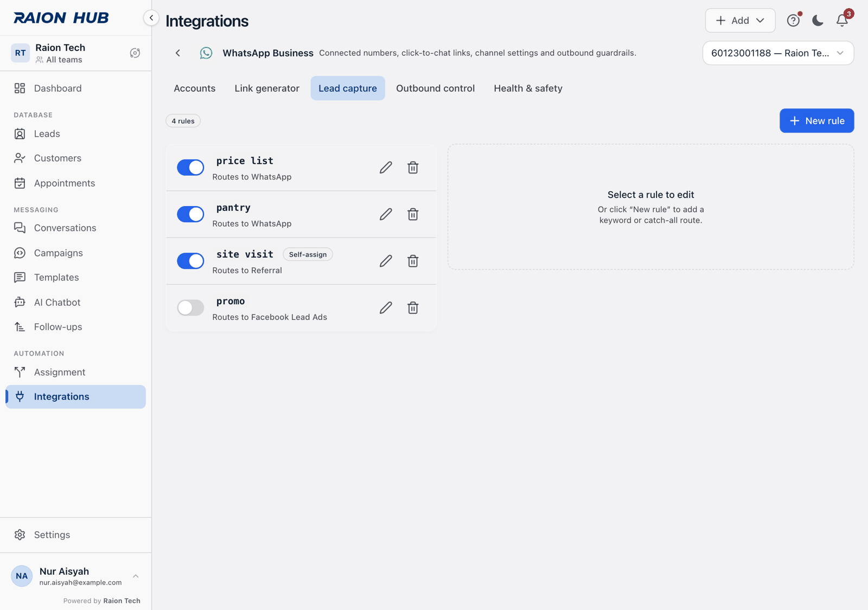Select the Lead capture tab
Viewport: 868px width, 610px height.
(x=348, y=88)
